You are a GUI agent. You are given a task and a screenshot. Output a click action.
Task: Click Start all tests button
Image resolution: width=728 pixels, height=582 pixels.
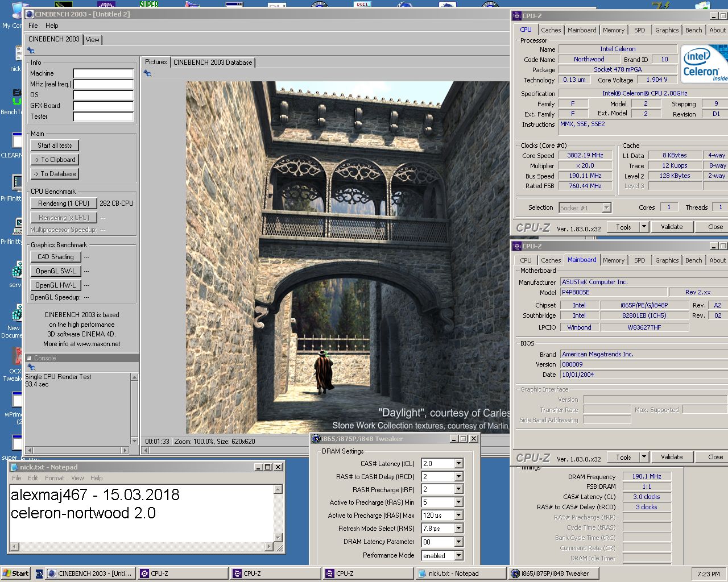[55, 145]
